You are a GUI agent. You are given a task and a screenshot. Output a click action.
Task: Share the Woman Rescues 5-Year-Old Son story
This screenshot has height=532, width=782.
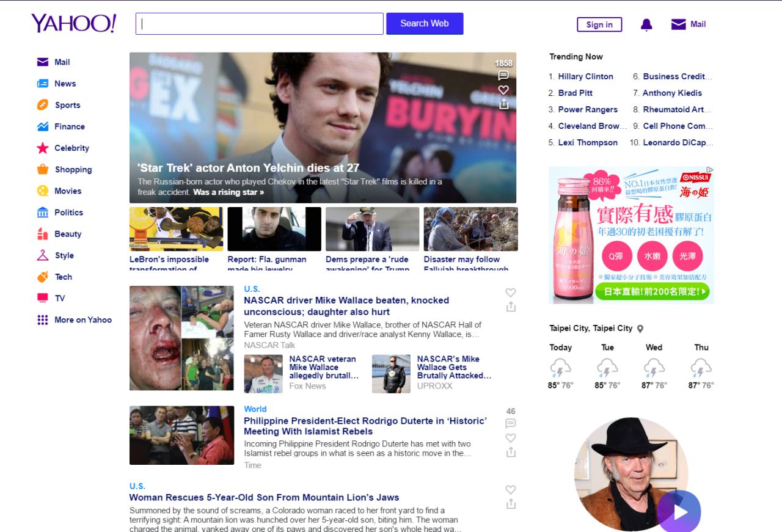pyautogui.click(x=511, y=504)
